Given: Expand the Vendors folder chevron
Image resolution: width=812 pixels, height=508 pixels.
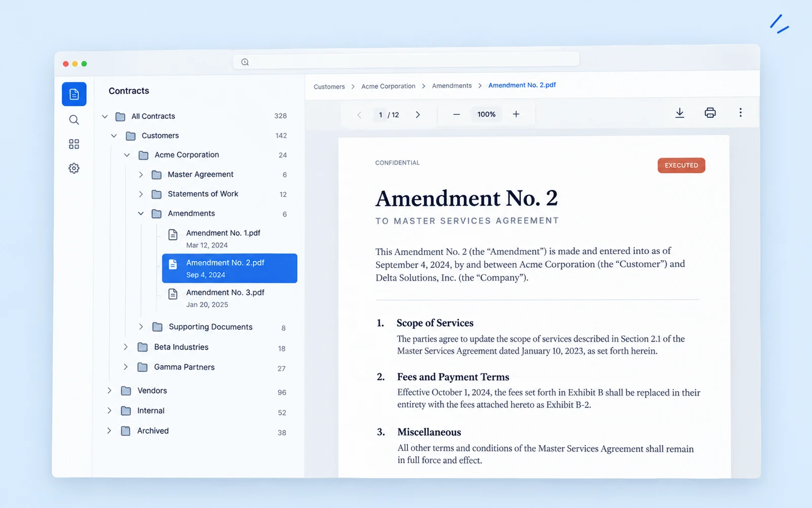Looking at the screenshot, I should (109, 391).
